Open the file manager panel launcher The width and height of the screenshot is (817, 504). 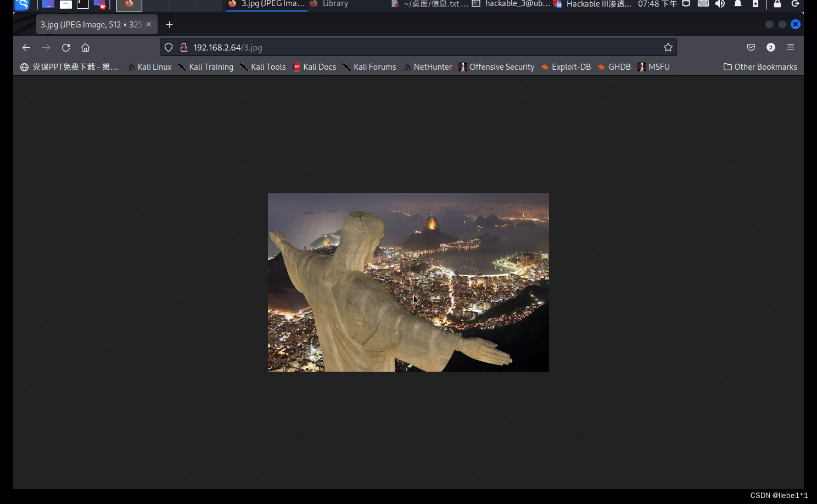66,4
